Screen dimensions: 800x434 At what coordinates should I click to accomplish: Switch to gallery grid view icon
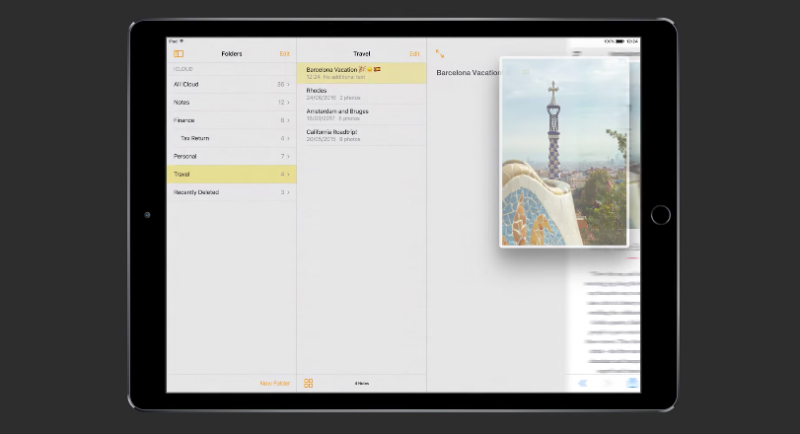coord(309,383)
